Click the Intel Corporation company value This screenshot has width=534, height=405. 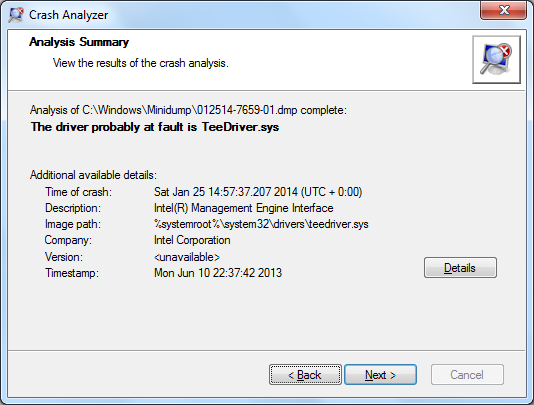tap(192, 240)
